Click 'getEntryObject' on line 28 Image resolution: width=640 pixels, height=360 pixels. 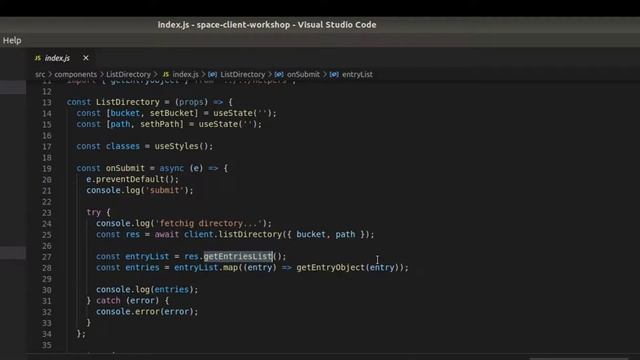pos(331,267)
